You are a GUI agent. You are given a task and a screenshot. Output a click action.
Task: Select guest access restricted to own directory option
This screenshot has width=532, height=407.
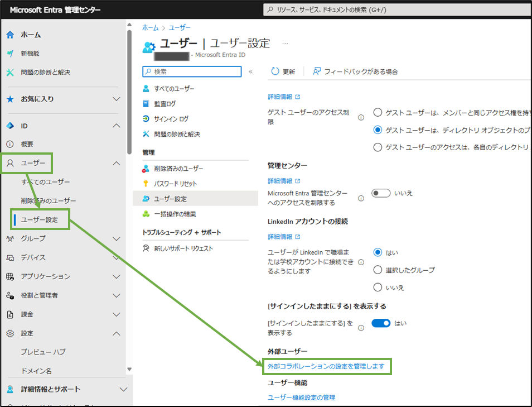pos(378,147)
